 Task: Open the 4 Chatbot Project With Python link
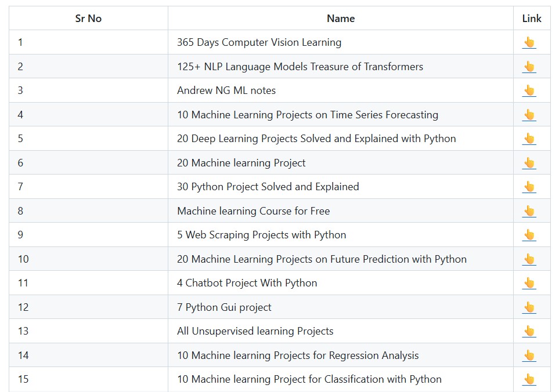pyautogui.click(x=529, y=283)
